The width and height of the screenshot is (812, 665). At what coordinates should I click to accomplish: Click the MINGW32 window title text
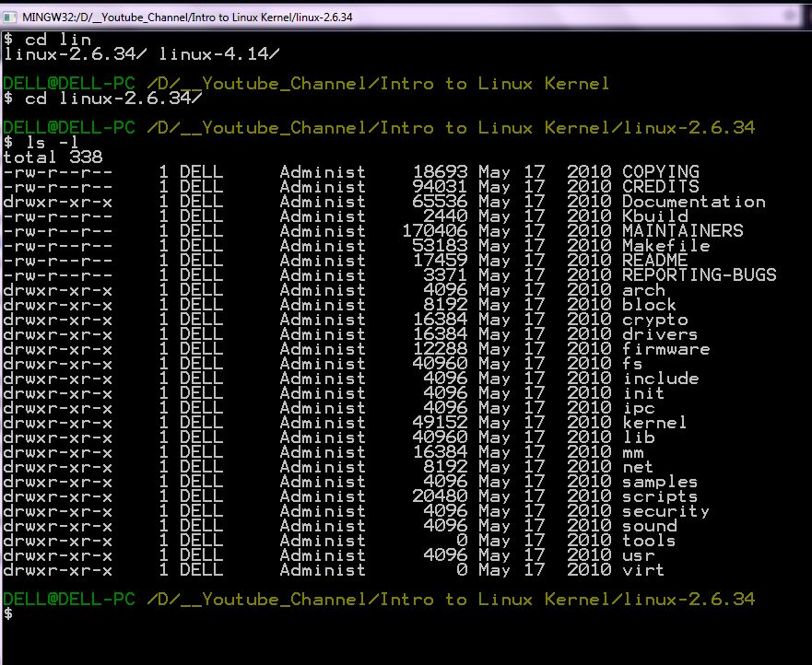tap(187, 17)
